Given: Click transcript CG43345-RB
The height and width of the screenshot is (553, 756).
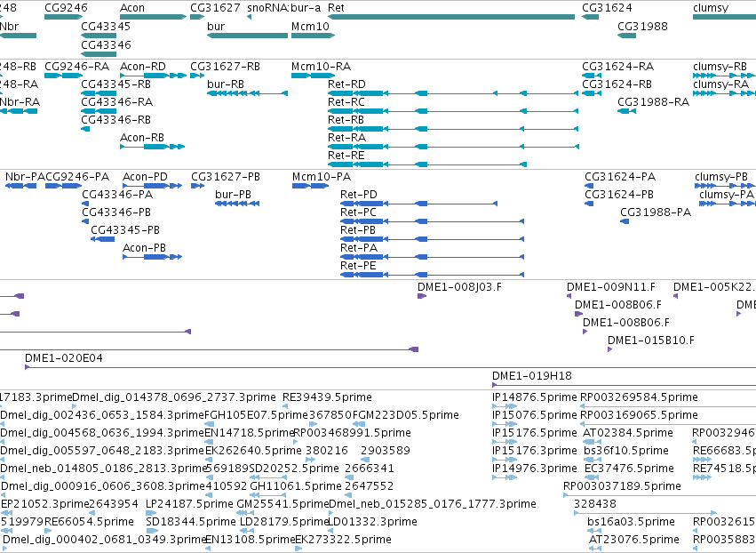Looking at the screenshot, I should [115, 84].
